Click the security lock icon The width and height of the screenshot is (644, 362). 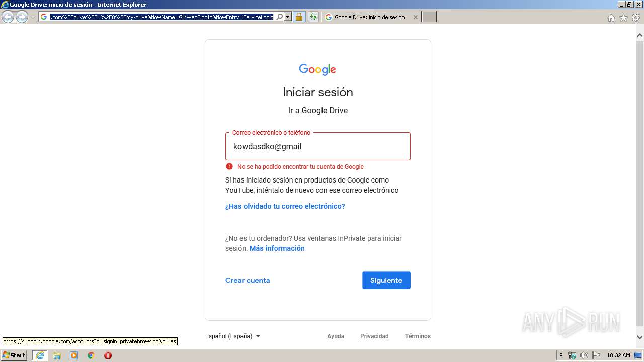299,17
